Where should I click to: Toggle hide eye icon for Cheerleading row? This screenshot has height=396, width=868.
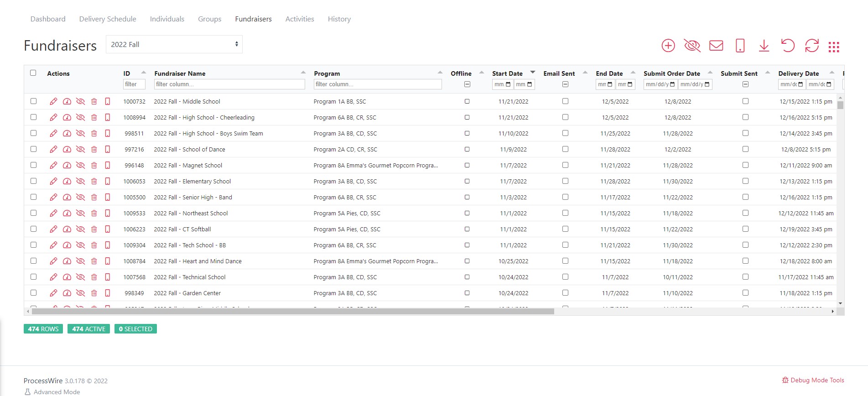pos(80,117)
